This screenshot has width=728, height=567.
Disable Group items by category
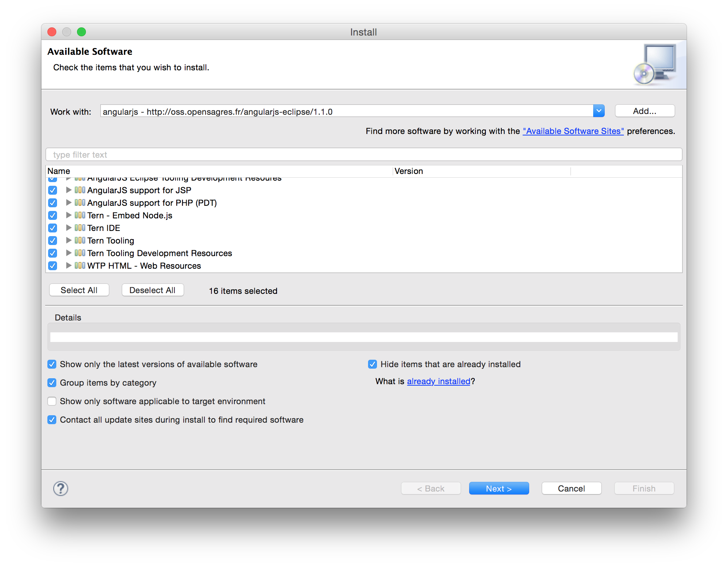click(52, 383)
